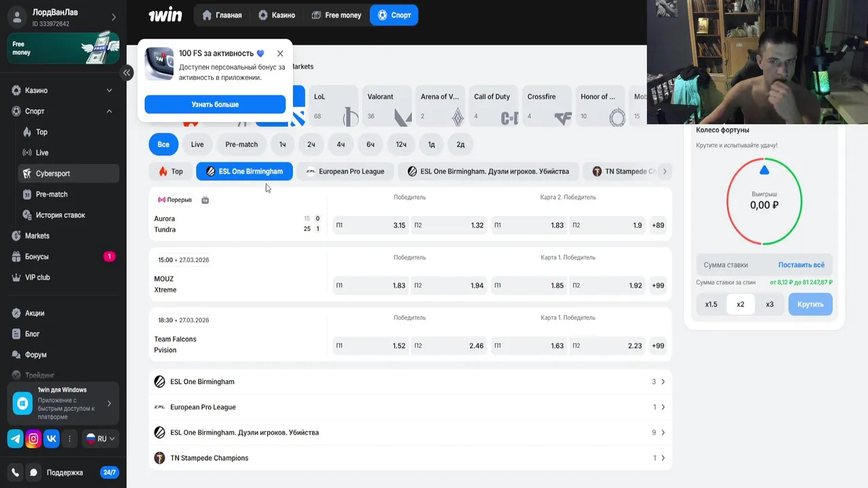The image size is (868, 488).
Task: Select 6ч time filter
Action: coord(370,144)
